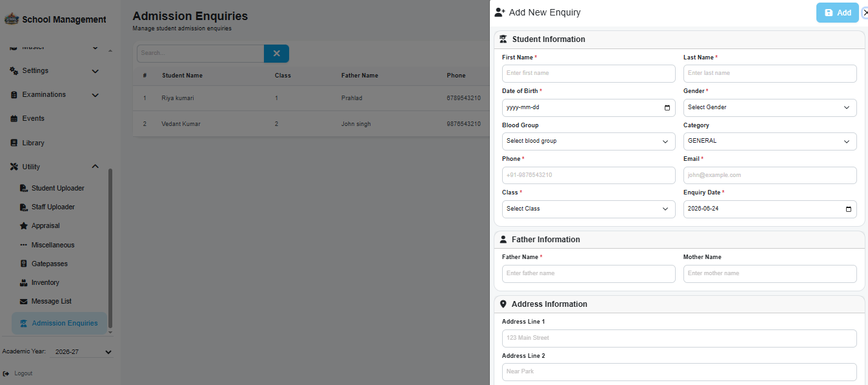
Task: Click the Gatepasses icon
Action: tap(24, 264)
